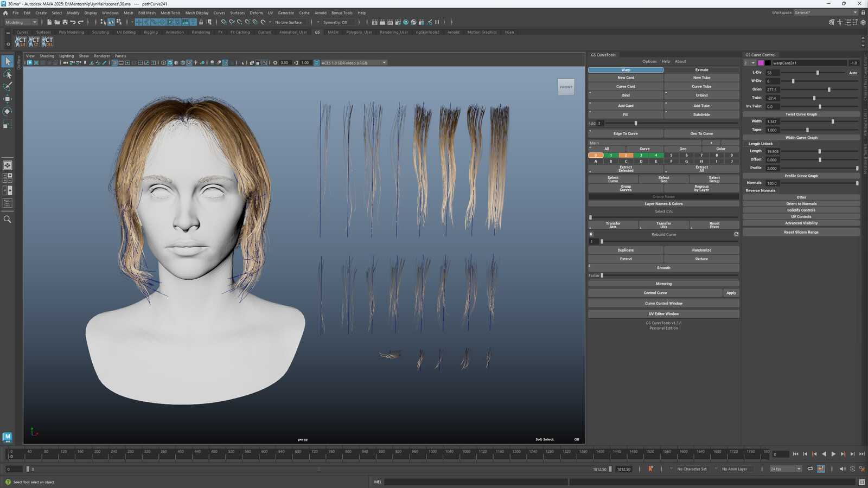The height and width of the screenshot is (488, 868).
Task: Click the FRONT view cube
Action: (566, 87)
